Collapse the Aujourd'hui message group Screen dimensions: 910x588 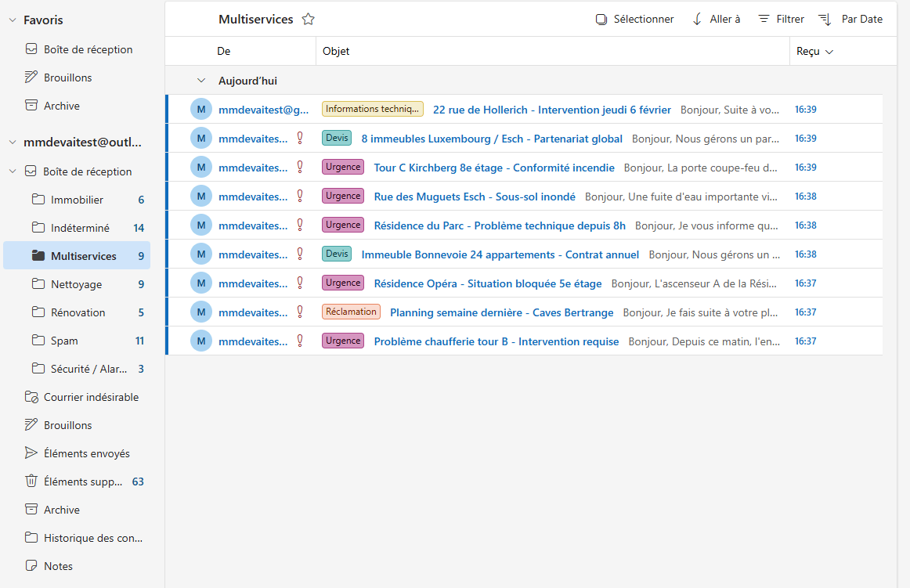pyautogui.click(x=201, y=81)
